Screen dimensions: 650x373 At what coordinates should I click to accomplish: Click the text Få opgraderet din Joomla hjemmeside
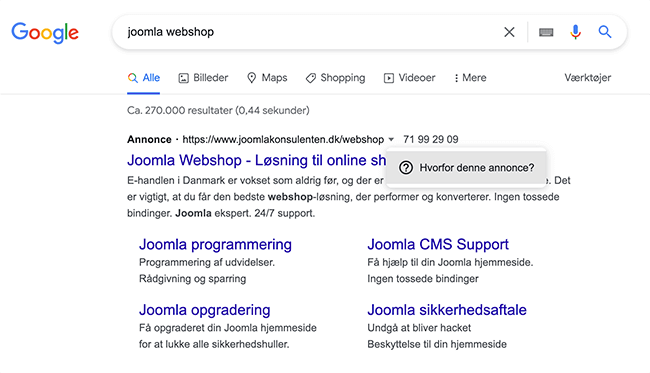click(228, 328)
